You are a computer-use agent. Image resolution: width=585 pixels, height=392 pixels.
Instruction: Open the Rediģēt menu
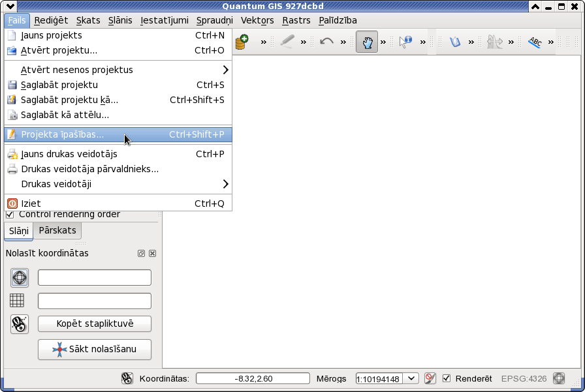pyautogui.click(x=51, y=20)
